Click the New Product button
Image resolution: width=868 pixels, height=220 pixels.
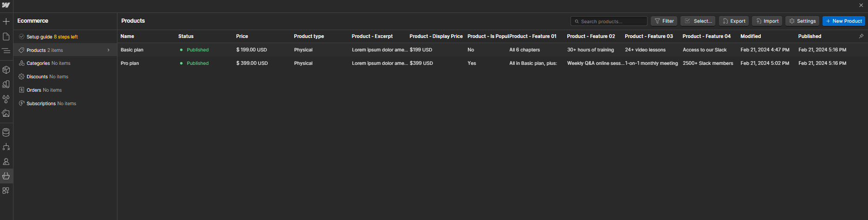(x=843, y=21)
